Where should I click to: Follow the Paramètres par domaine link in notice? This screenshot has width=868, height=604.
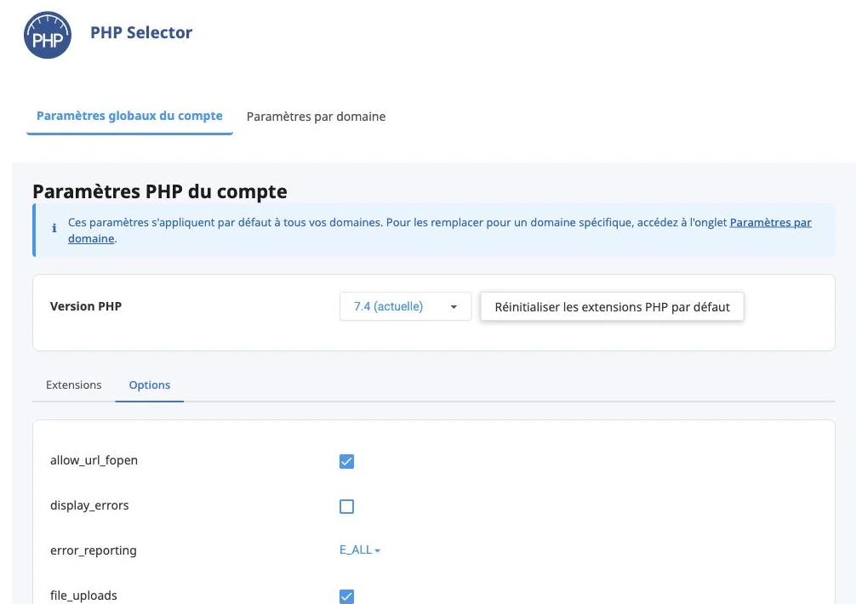[x=771, y=223]
